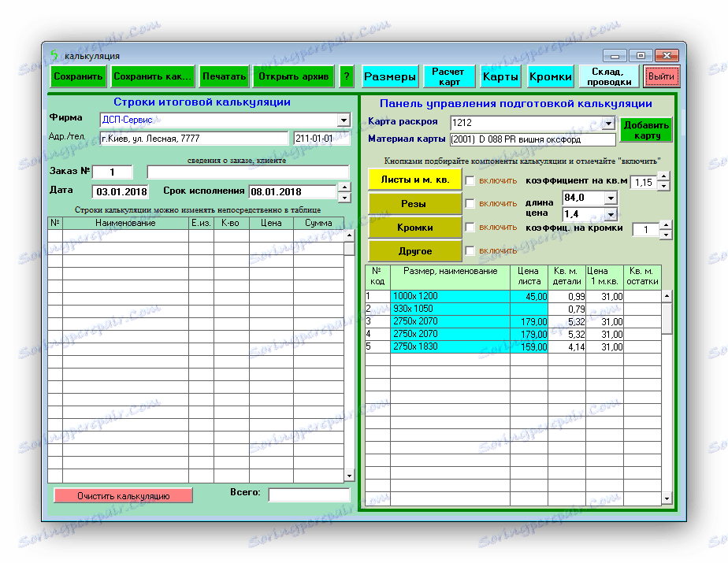The height and width of the screenshot is (563, 728).
Task: Click the Сохранить button
Action: tap(78, 76)
